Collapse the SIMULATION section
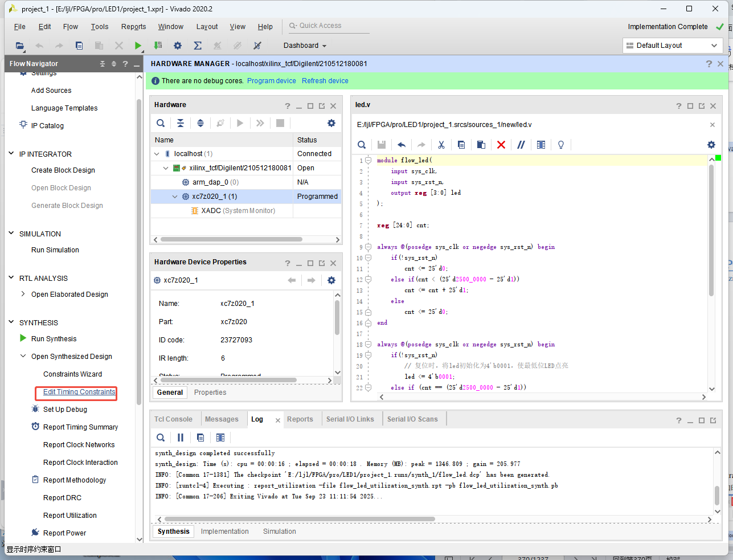 [11, 234]
